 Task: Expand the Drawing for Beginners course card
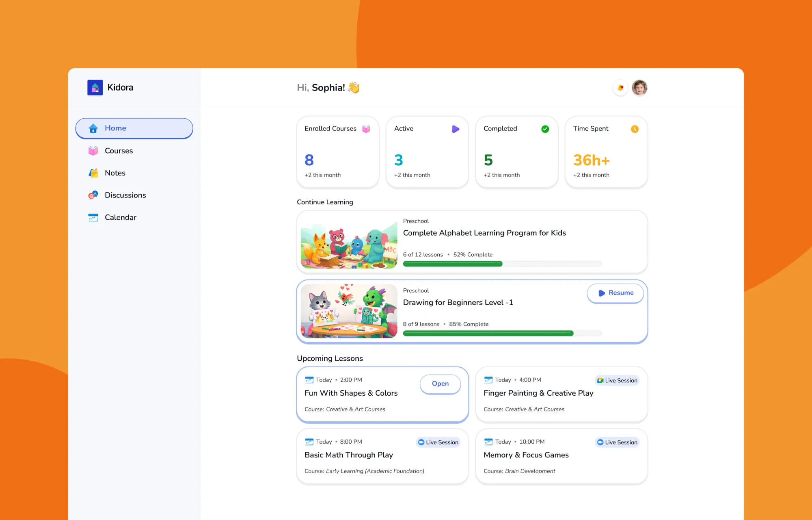472,311
